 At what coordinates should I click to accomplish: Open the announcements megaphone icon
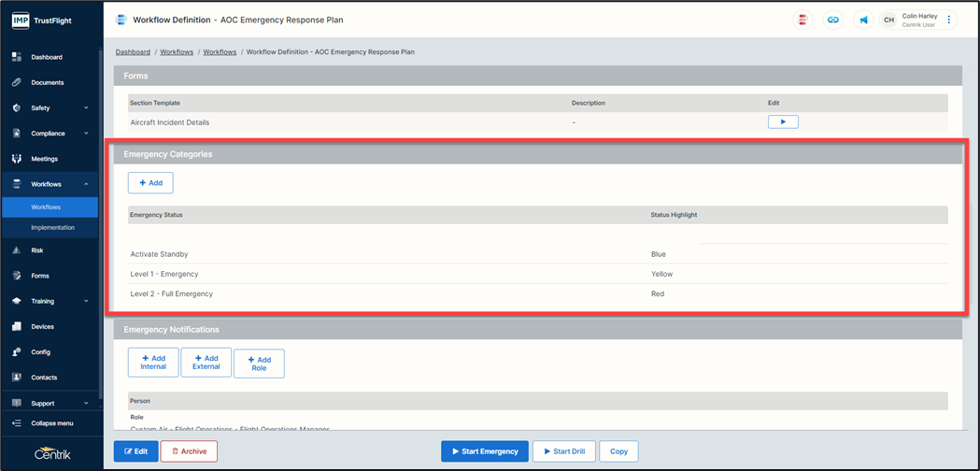coord(863,20)
